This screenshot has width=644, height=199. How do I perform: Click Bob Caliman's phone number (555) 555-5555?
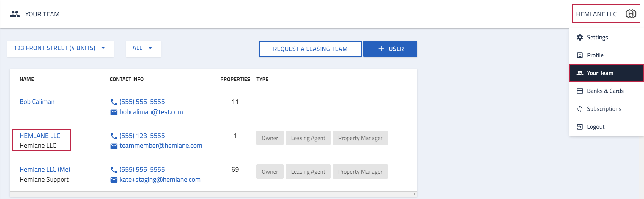[x=142, y=102]
